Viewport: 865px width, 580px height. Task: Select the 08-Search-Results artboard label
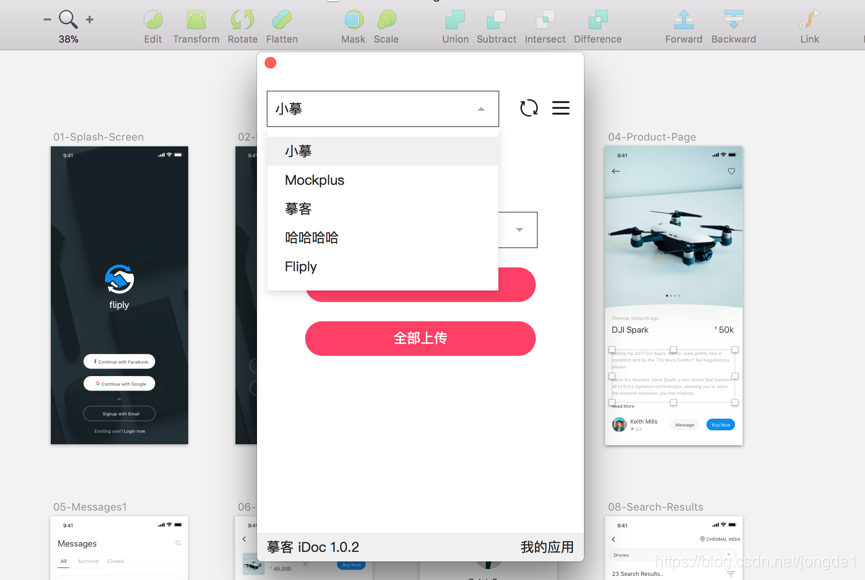[655, 507]
